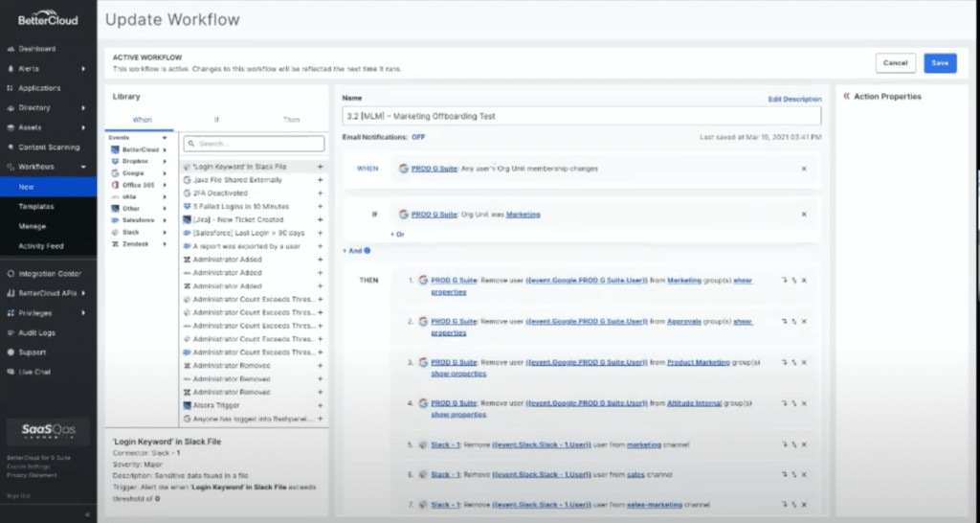The height and width of the screenshot is (523, 980).
Task: Expand the Zendesk connector events
Action: click(x=165, y=244)
